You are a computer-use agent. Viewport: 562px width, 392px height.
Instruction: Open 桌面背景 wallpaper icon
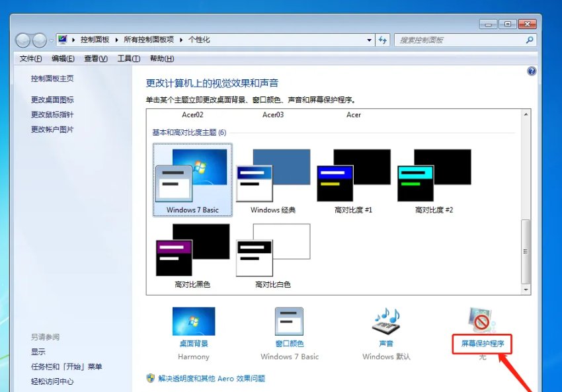[194, 321]
